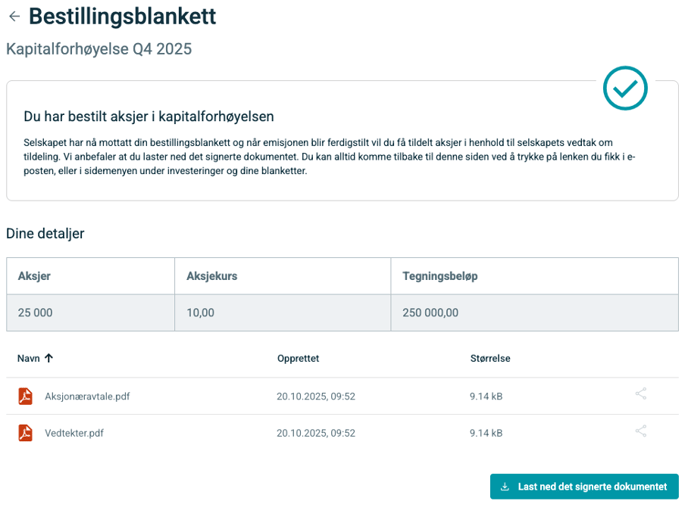Share the Aksjonæravtale.pdf file

click(641, 394)
